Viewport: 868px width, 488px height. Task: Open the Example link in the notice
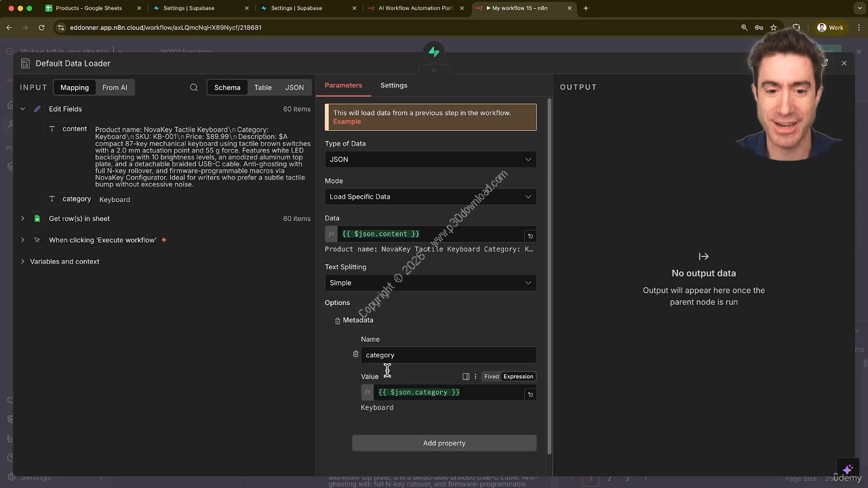pos(347,122)
